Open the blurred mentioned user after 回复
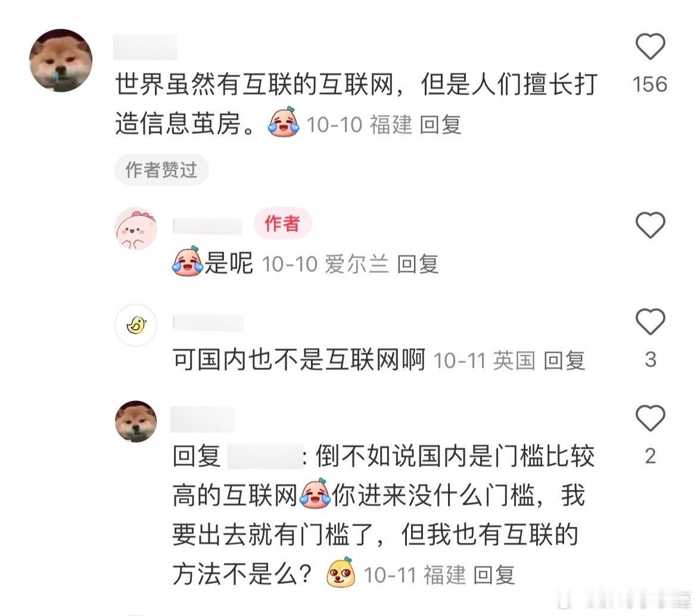Screen dimensions: 697x616 click(265, 456)
